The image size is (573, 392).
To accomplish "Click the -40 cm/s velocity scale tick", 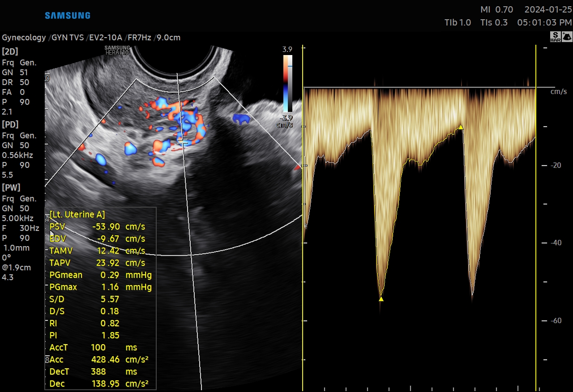I will tap(555, 243).
